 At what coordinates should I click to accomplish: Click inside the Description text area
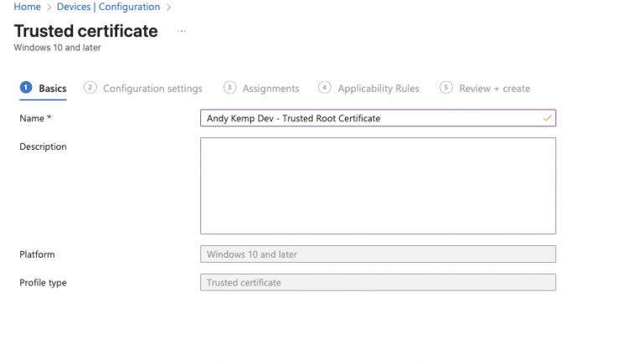pos(378,186)
